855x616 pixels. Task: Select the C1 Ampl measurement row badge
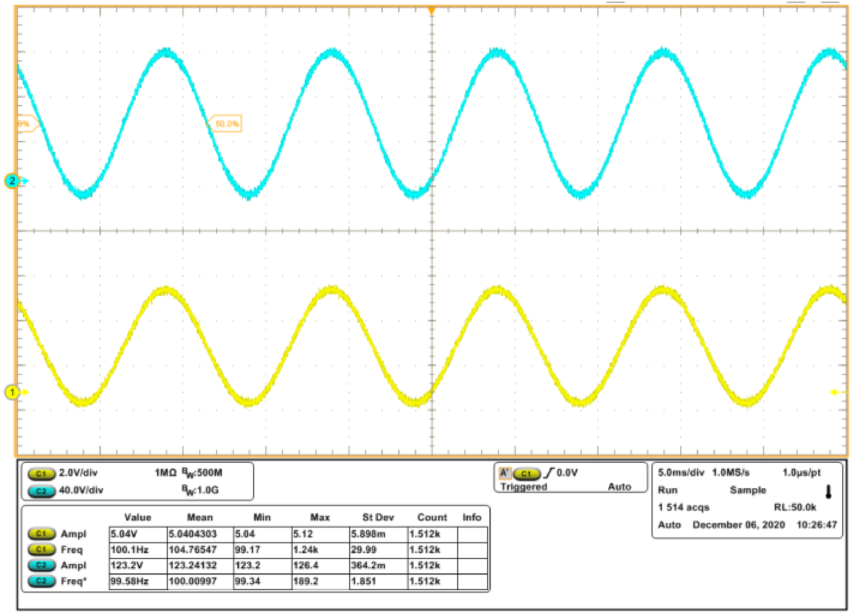(41, 534)
